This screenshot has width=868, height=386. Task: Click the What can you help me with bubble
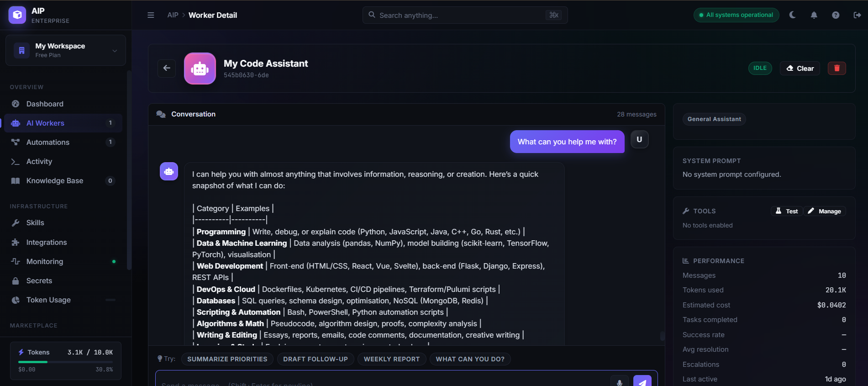click(567, 142)
